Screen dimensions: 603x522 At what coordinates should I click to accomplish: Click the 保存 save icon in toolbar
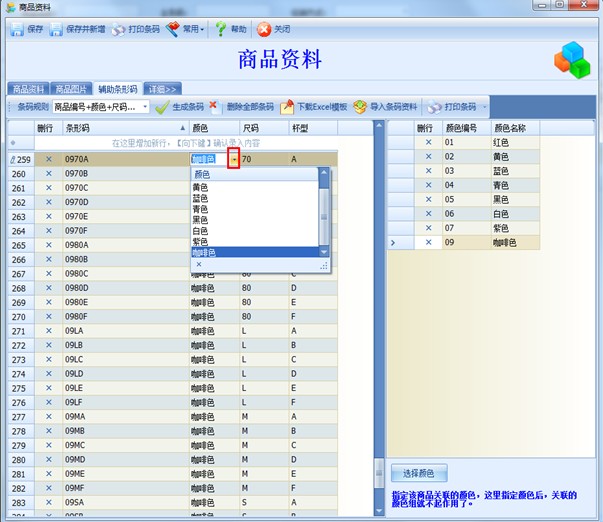tap(17, 29)
